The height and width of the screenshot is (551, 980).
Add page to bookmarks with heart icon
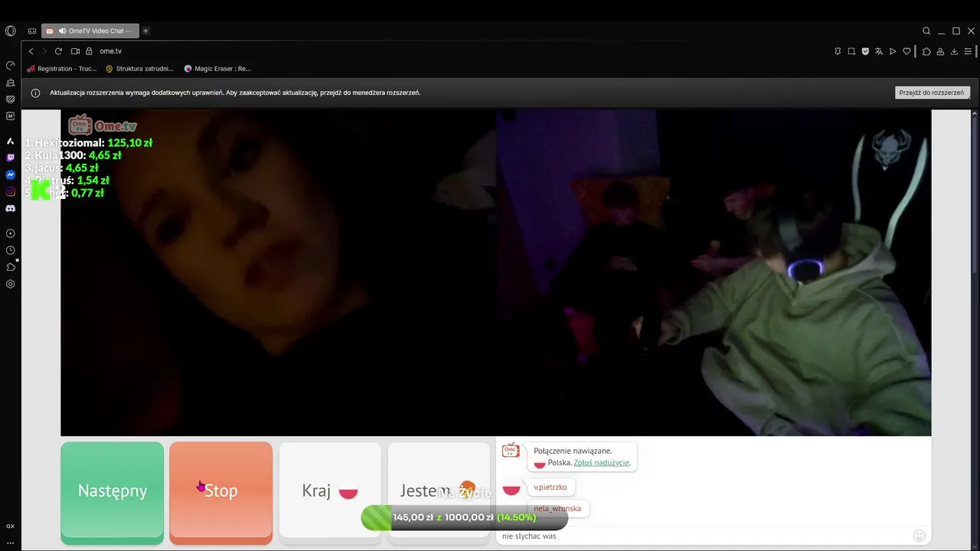click(906, 51)
